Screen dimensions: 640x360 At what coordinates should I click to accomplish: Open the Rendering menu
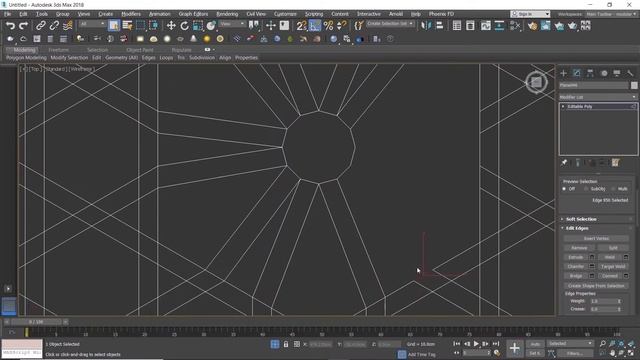[227, 14]
